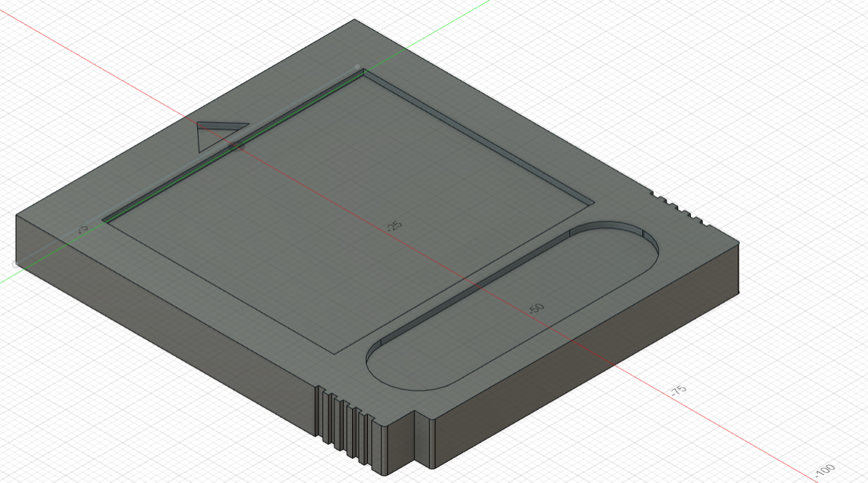
Task: Select the rounded oval slot pocket floor
Action: pos(514,311)
